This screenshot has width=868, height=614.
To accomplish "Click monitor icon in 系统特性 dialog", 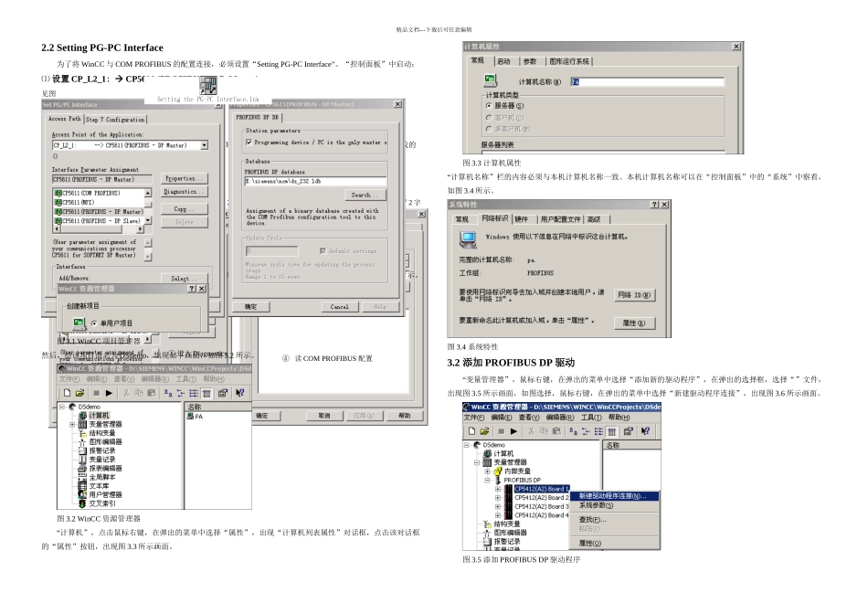I will 468,239.
